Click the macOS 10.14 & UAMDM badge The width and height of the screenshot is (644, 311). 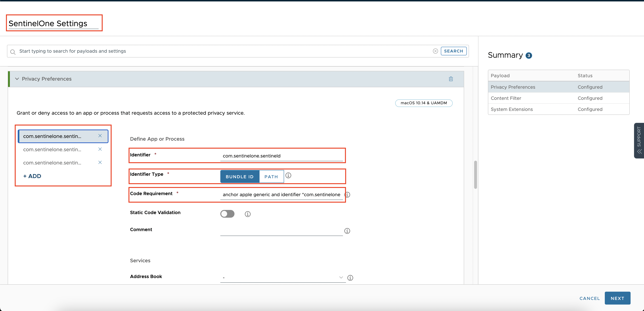point(423,103)
